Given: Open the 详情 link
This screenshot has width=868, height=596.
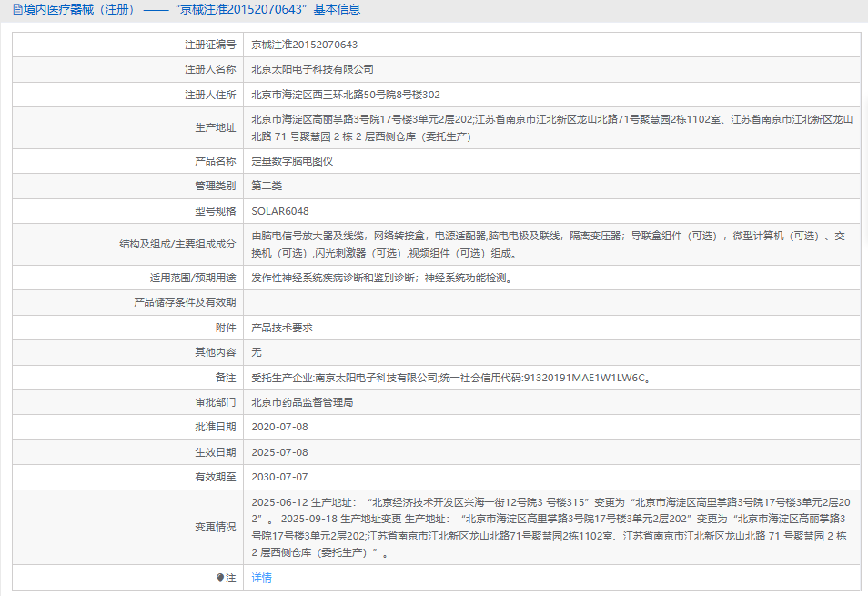Looking at the screenshot, I should (261, 578).
